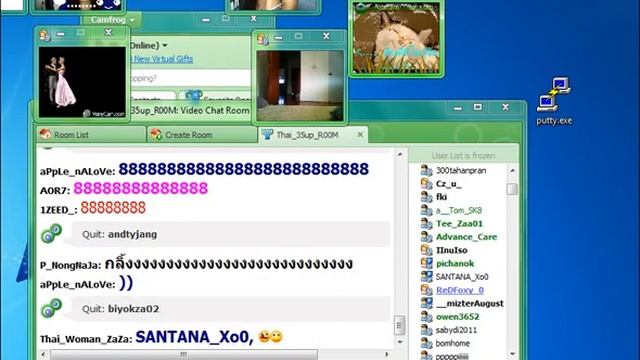The height and width of the screenshot is (360, 640).
Task: Click the User List is frozen header
Action: pos(463,156)
